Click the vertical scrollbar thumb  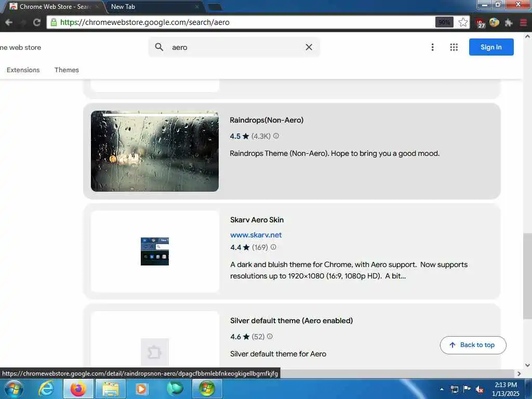click(527, 276)
